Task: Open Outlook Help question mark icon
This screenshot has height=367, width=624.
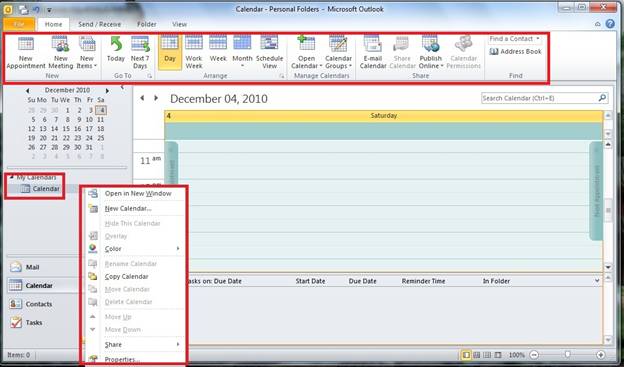Action: [x=610, y=24]
